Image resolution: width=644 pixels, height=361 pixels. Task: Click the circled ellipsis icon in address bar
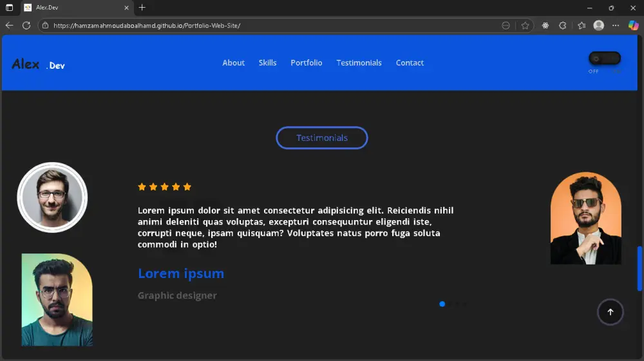pyautogui.click(x=506, y=26)
